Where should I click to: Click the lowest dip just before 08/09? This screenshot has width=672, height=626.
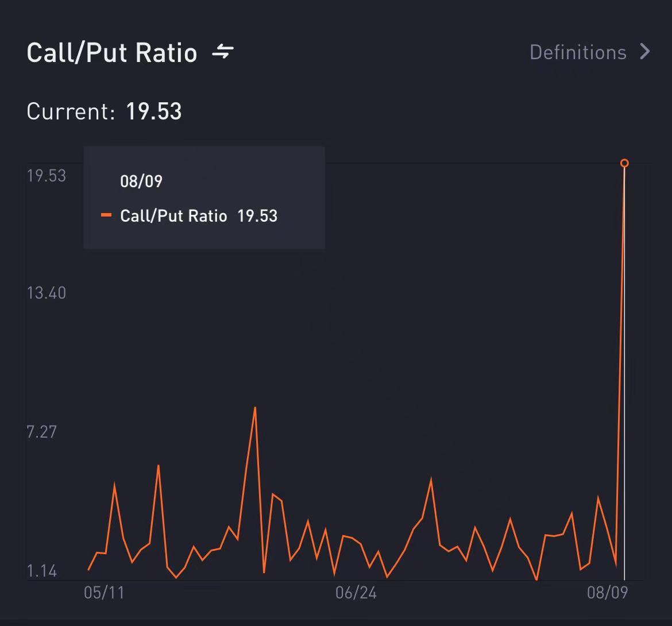pyautogui.click(x=616, y=565)
